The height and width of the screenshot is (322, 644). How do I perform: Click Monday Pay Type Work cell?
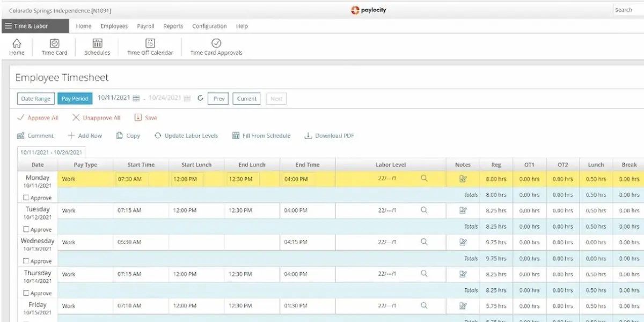click(85, 179)
